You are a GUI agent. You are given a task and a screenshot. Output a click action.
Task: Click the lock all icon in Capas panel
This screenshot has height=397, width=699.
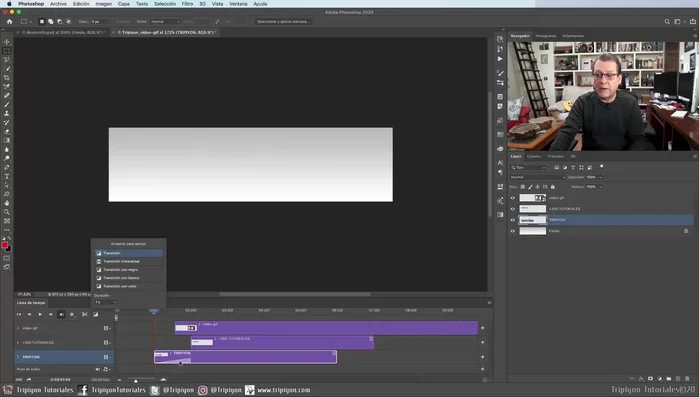(553, 187)
